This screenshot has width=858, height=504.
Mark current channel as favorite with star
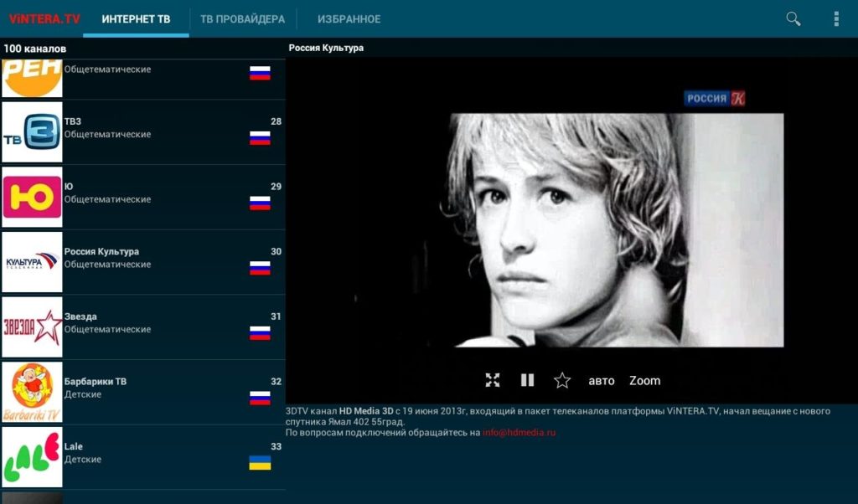pyautogui.click(x=563, y=380)
